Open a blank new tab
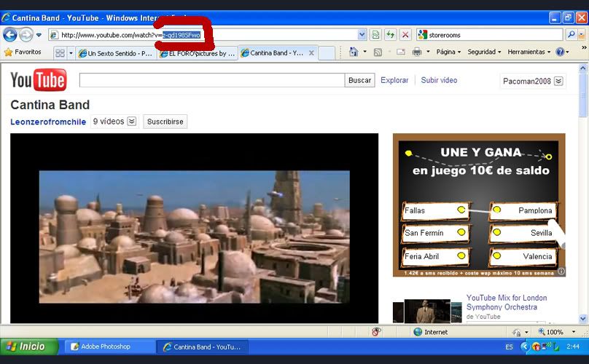The image size is (589, 364). click(327, 53)
